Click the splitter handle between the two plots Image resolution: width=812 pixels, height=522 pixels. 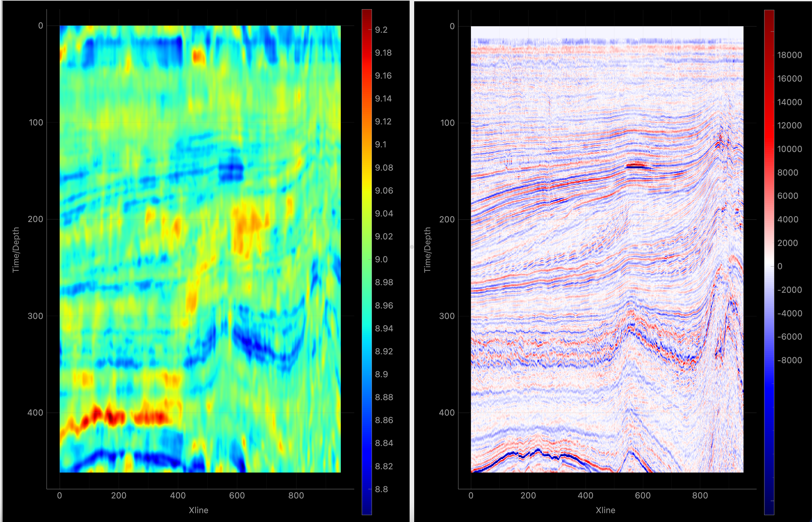click(412, 247)
